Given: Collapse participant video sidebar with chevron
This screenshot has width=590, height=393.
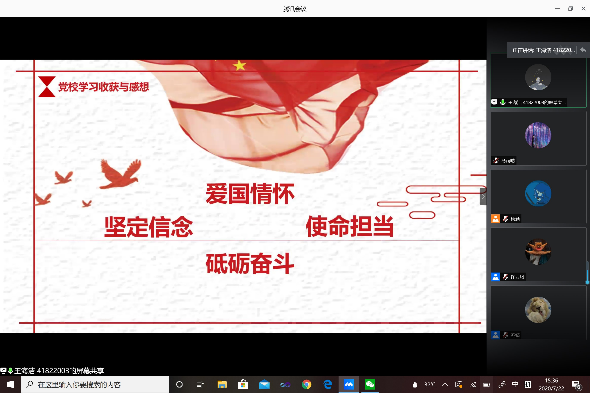Looking at the screenshot, I should (x=483, y=196).
